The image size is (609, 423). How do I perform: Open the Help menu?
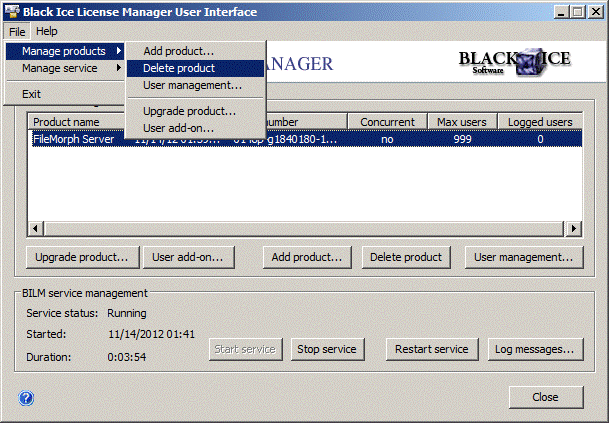47,31
